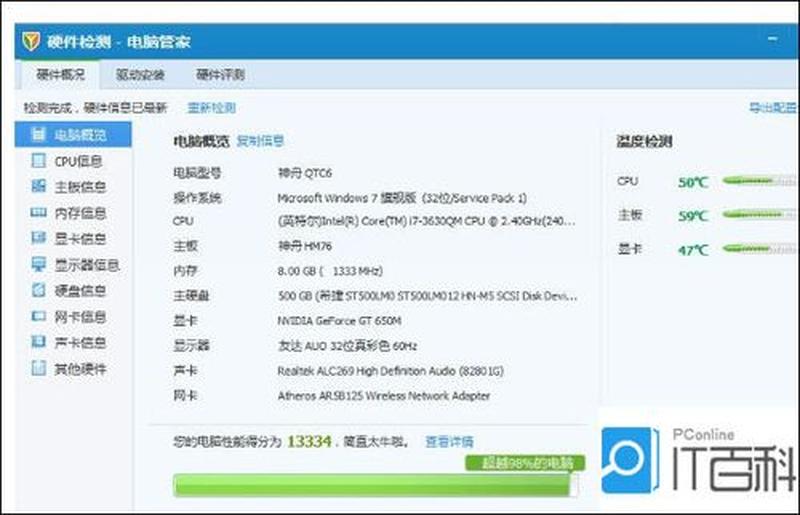The width and height of the screenshot is (800, 515).
Task: Click the CPU temperature bar
Action: 759,181
